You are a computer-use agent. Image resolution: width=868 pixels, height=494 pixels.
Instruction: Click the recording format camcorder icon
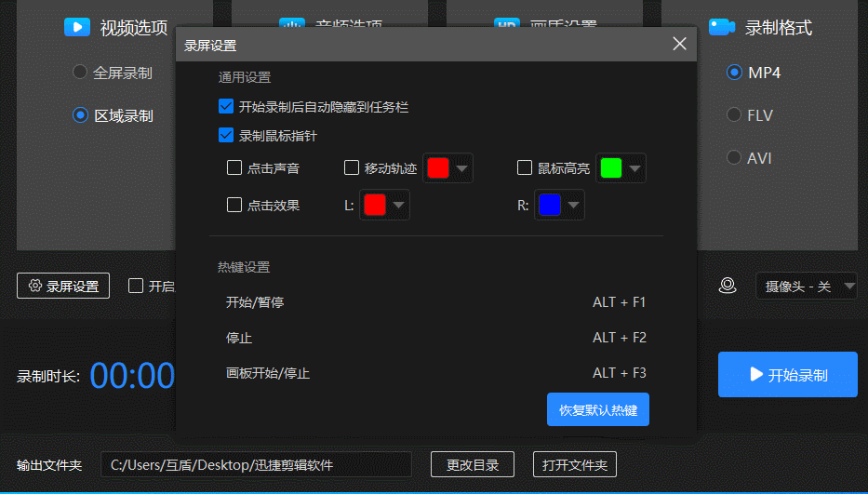[x=722, y=27]
